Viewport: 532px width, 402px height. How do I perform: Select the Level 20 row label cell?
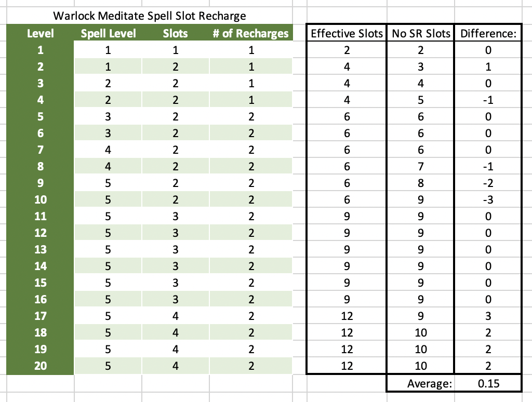coord(40,366)
